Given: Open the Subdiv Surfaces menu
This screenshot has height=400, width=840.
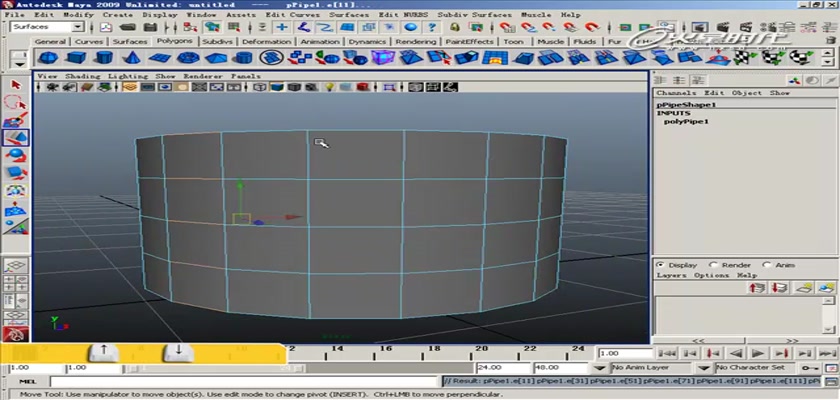Looking at the screenshot, I should pos(474,15).
